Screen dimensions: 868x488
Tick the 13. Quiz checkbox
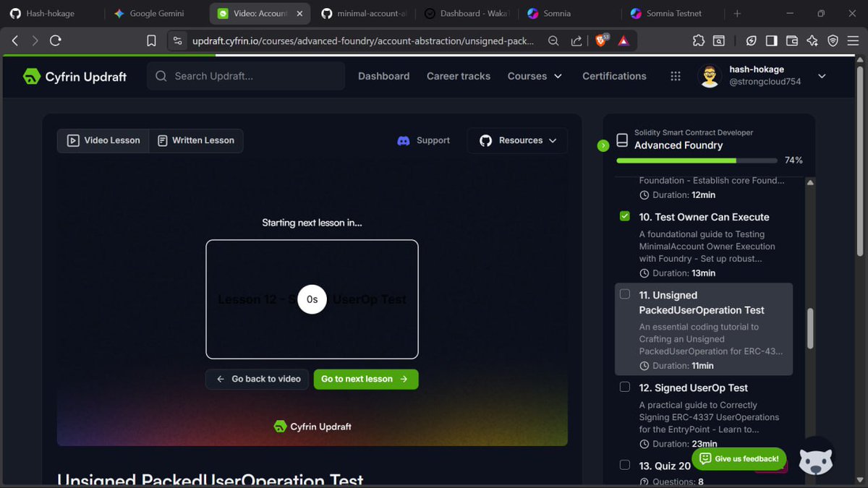[625, 465]
